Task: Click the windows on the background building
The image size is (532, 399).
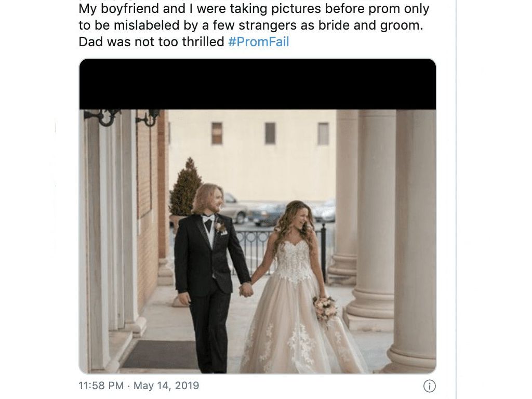Action: tap(270, 133)
